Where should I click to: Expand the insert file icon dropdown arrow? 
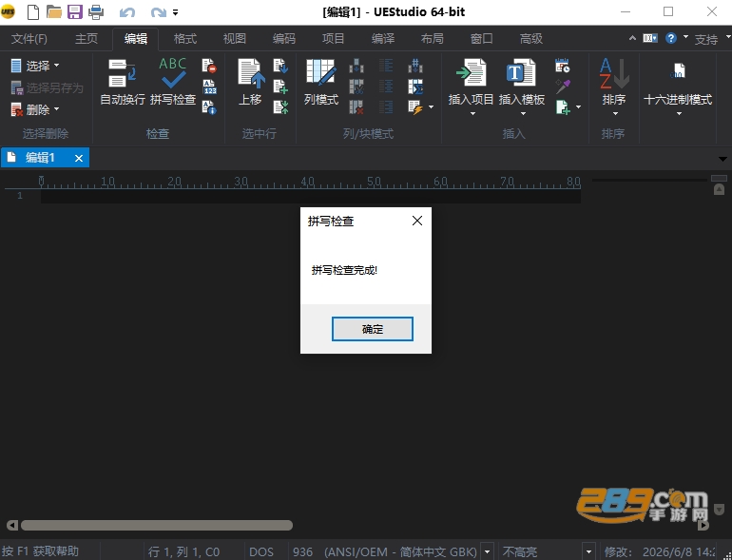[x=578, y=107]
